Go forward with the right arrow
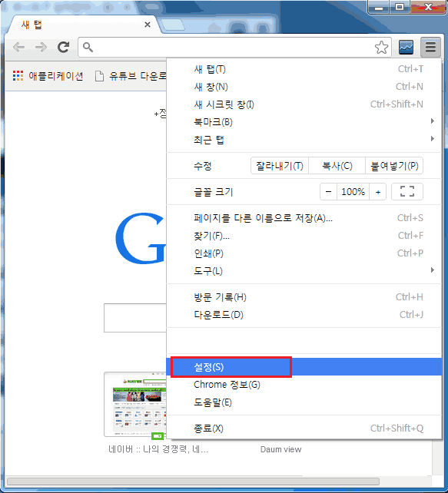This screenshot has height=493, width=448. pyautogui.click(x=41, y=48)
